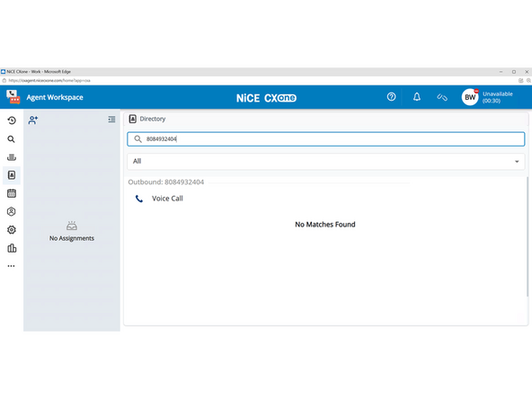This screenshot has width=532, height=399.
Task: Open the Settings gear in the sidebar
Action: 12,230
